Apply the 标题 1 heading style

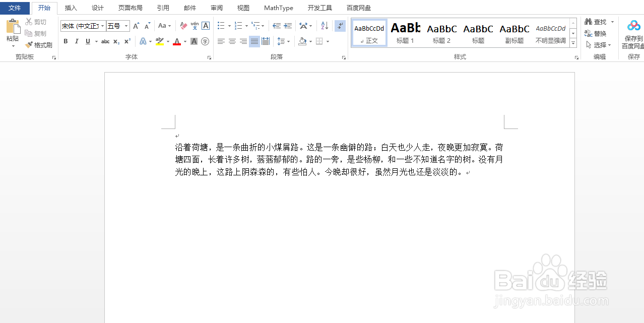[x=405, y=33]
